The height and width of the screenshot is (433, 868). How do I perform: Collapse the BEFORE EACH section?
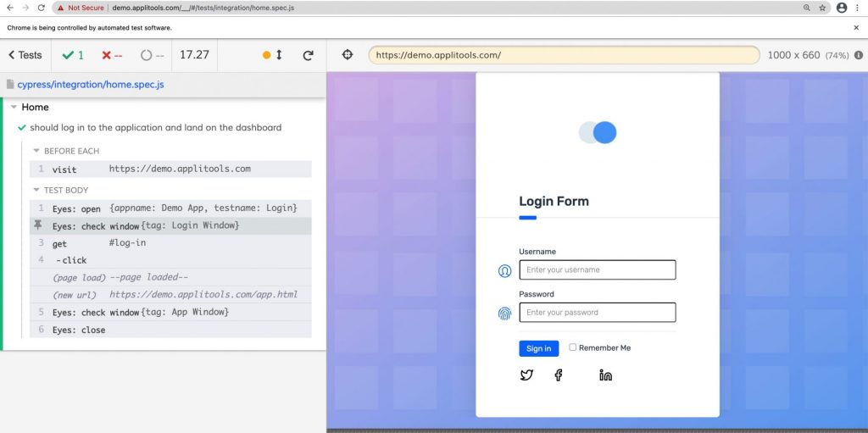pos(36,151)
